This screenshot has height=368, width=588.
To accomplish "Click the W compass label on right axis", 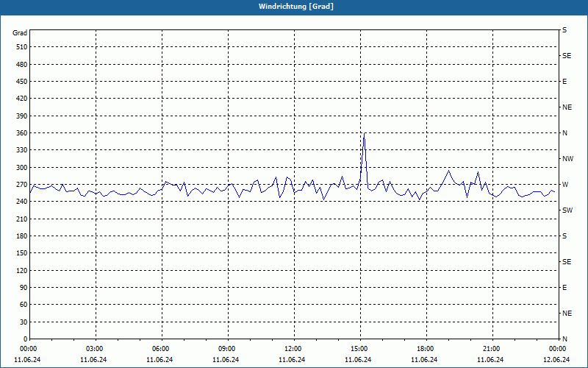I will click(x=565, y=185).
